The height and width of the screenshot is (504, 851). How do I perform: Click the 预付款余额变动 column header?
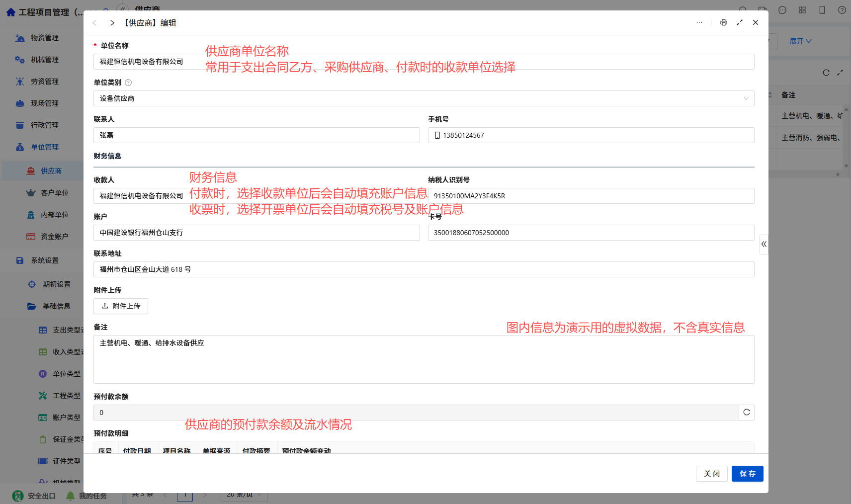(x=307, y=450)
